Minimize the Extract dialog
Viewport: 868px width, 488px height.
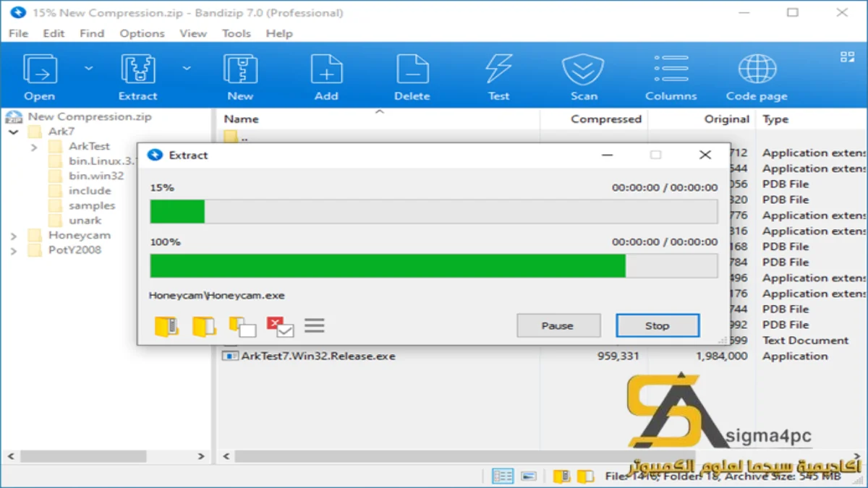point(608,155)
